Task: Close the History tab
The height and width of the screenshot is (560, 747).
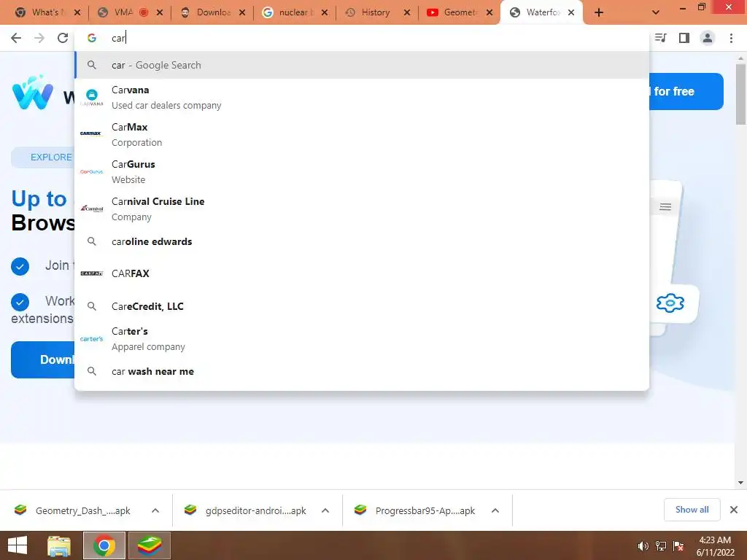Action: tap(407, 13)
